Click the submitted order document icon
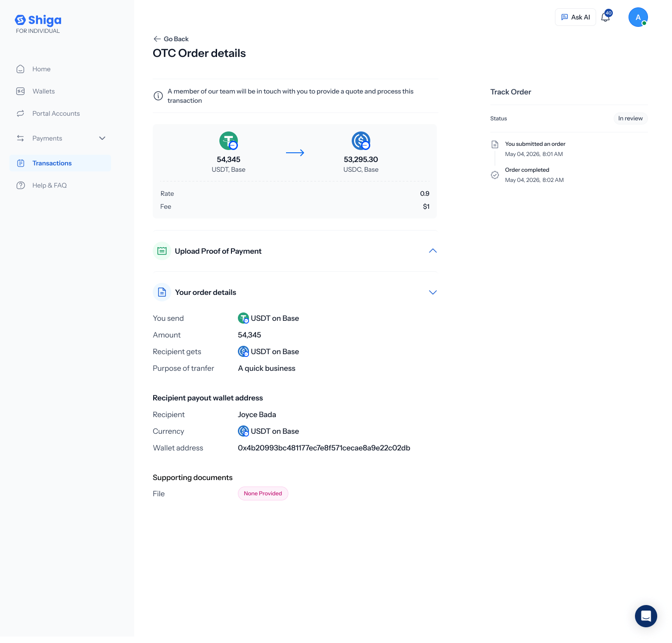This screenshot has width=672, height=643. [495, 144]
